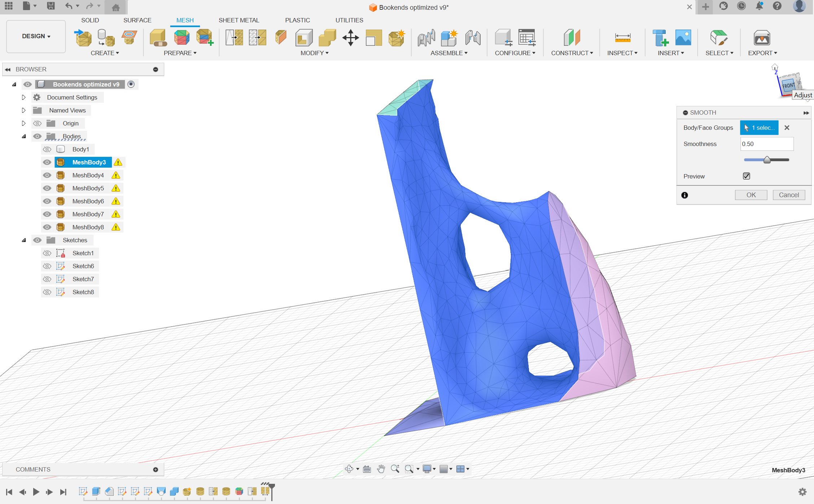Toggle visibility of MeshBody5

click(x=47, y=188)
